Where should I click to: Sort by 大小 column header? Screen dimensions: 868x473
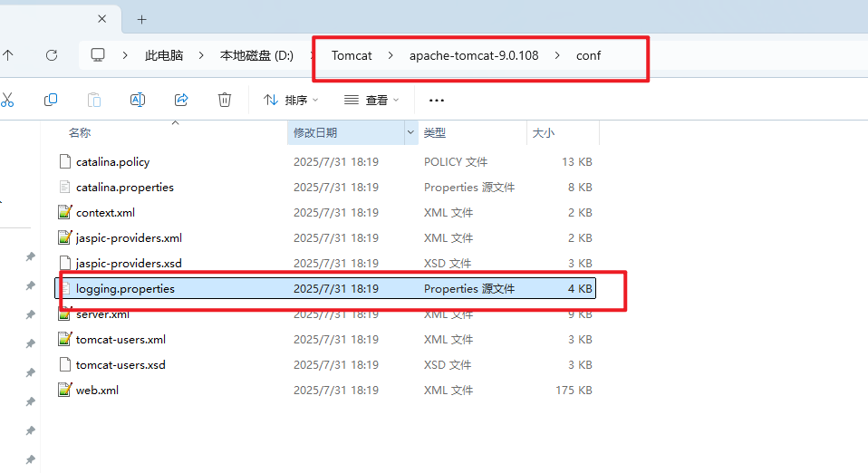click(543, 133)
